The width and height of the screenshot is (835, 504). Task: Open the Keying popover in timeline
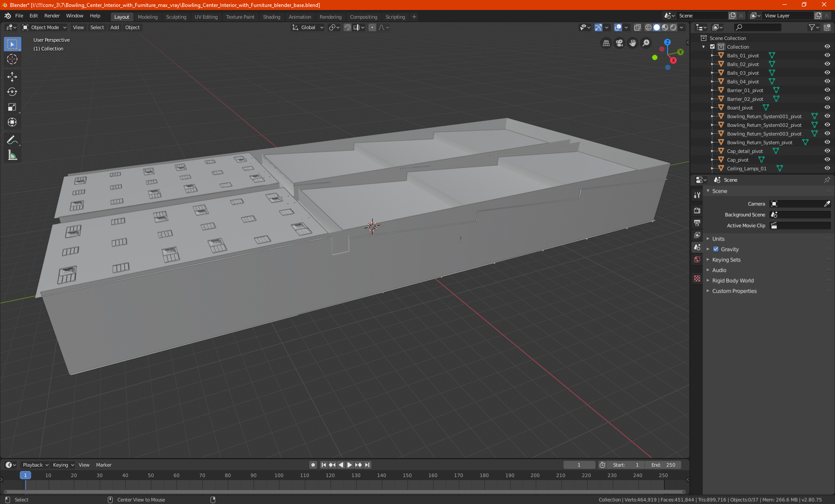tap(63, 465)
